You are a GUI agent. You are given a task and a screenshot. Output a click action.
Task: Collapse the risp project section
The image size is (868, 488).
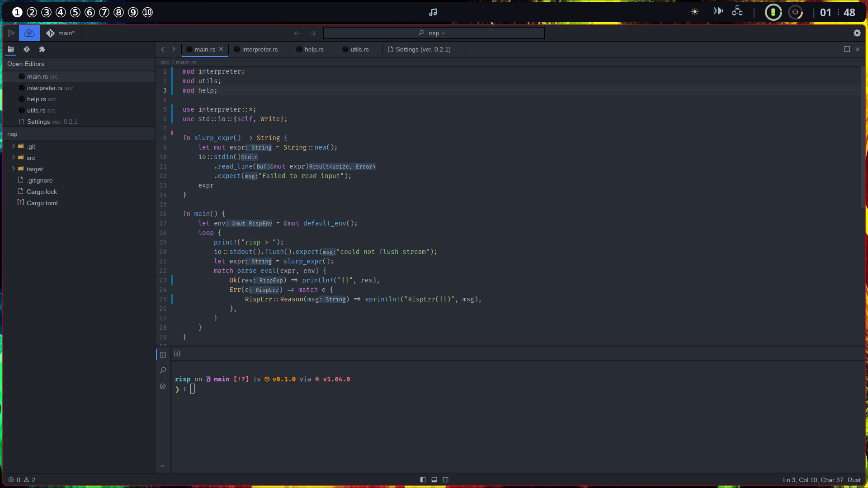[79, 134]
